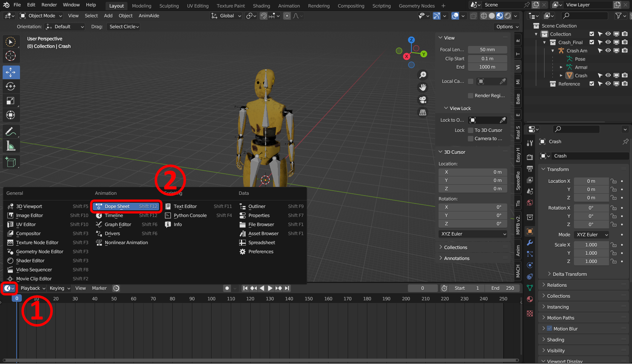Image resolution: width=632 pixels, height=364 pixels.
Task: Activate the Annotate pencil tool
Action: 11,132
